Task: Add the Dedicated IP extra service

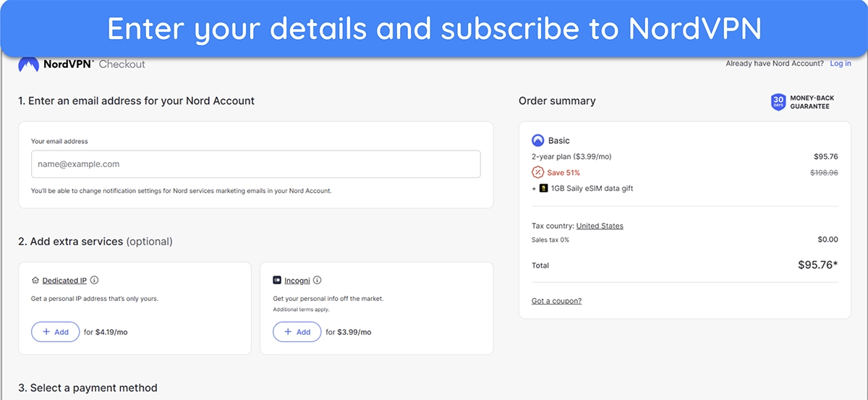Action: click(x=56, y=332)
